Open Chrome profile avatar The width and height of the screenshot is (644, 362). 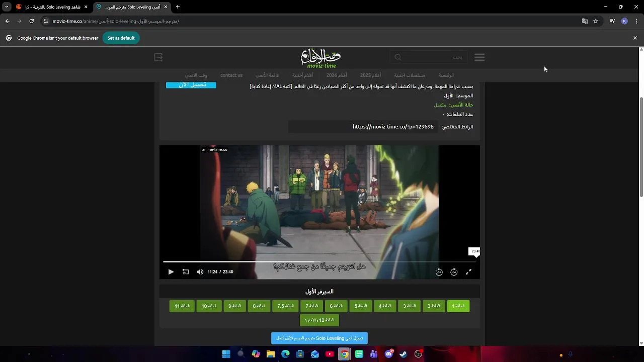point(624,21)
